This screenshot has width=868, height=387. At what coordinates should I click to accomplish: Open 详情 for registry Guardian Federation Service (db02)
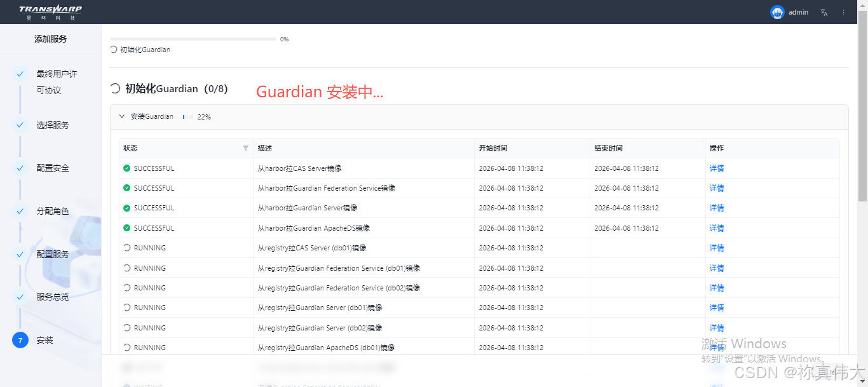[717, 288]
